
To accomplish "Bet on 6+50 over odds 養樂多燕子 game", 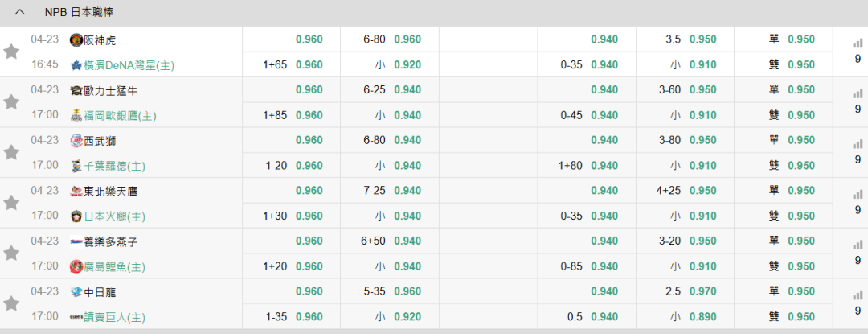I will coord(407,241).
